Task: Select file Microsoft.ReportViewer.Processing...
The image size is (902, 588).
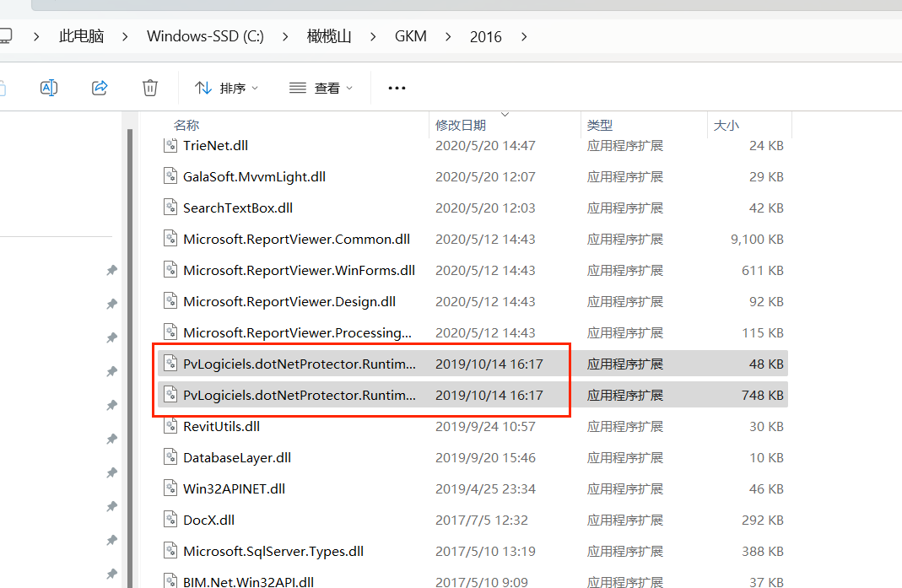Action: point(473,332)
